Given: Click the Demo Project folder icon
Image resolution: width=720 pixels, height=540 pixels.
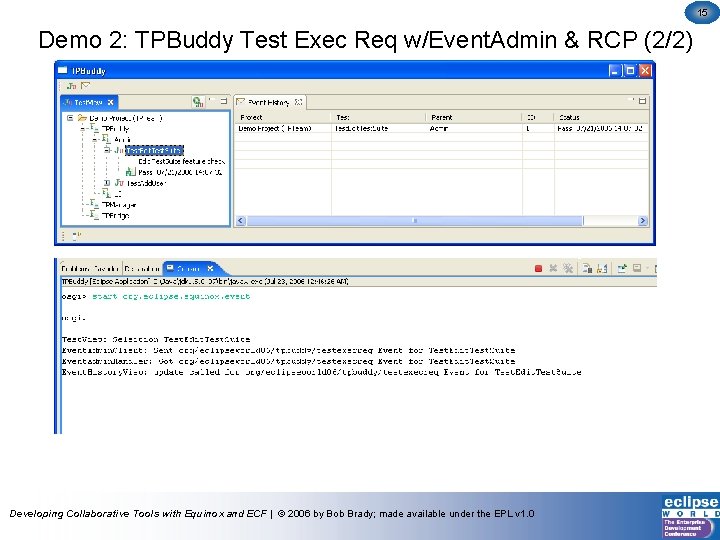Looking at the screenshot, I should click(82, 118).
